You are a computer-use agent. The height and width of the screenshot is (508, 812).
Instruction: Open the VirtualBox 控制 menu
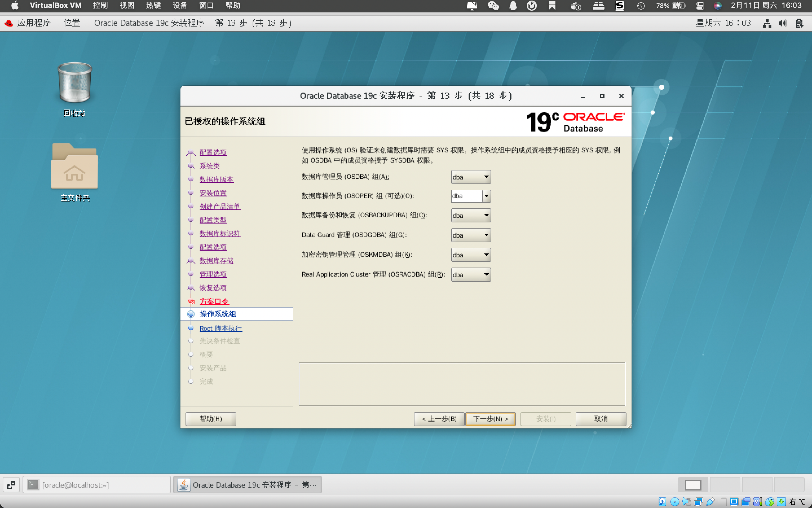tap(100, 5)
